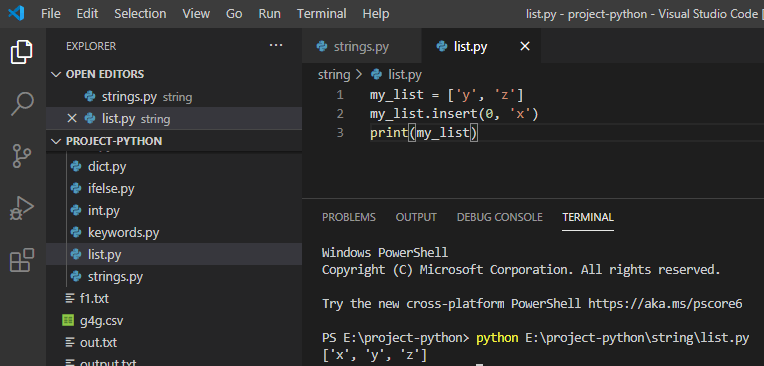Image resolution: width=764 pixels, height=366 pixels.
Task: Open the Go menu
Action: coord(234,14)
